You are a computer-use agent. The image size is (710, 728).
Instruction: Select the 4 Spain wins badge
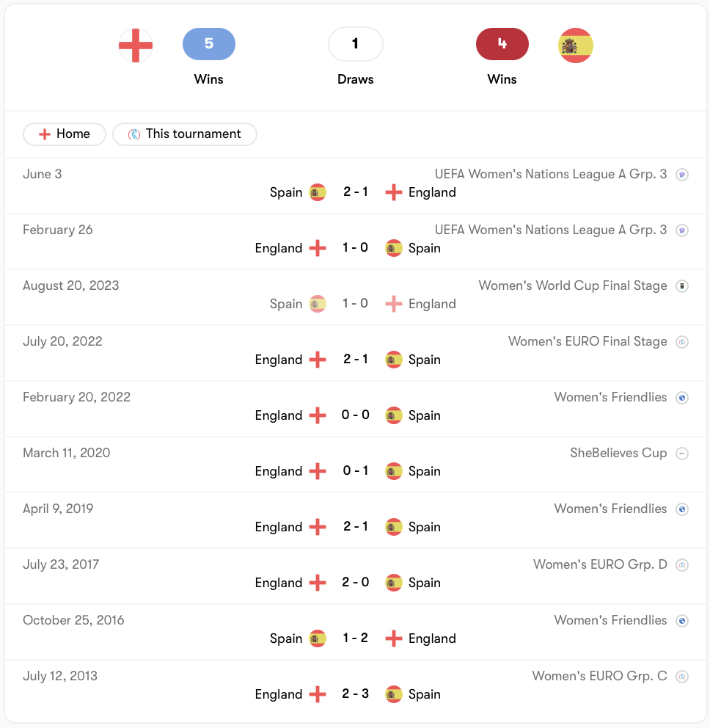[502, 44]
